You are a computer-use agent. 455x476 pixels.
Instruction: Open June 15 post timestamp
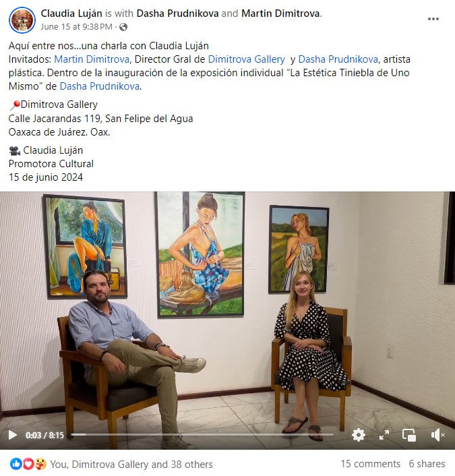(76, 27)
